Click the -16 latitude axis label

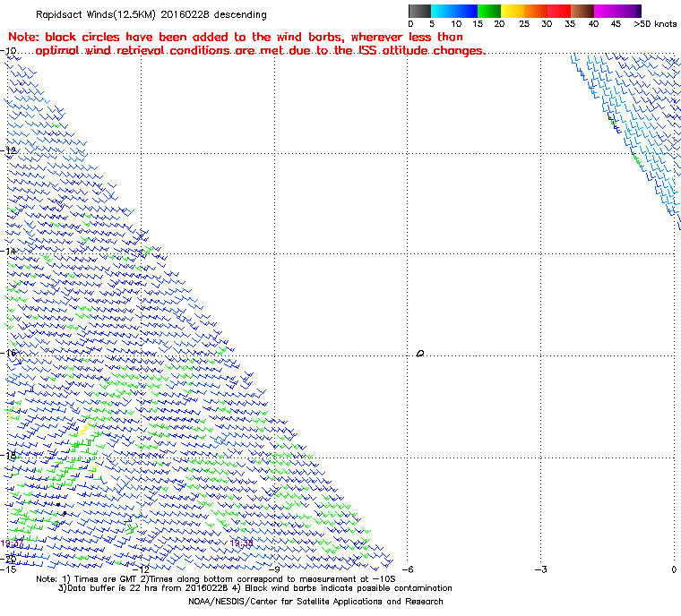coord(10,353)
